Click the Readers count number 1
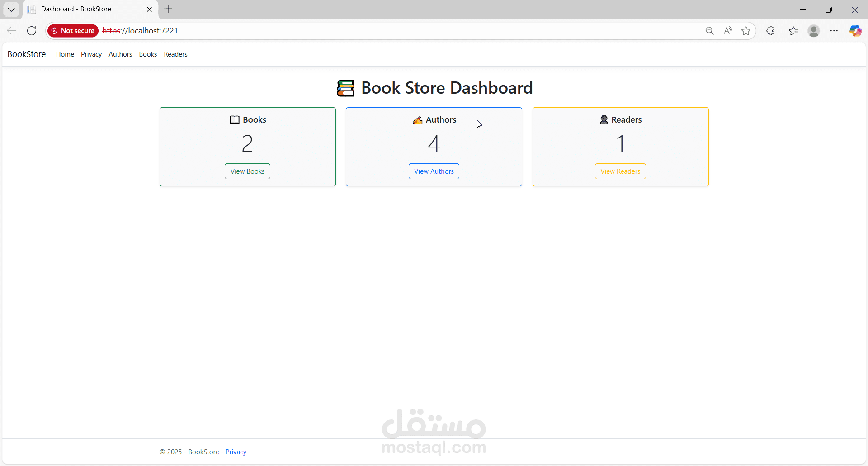 (621, 144)
